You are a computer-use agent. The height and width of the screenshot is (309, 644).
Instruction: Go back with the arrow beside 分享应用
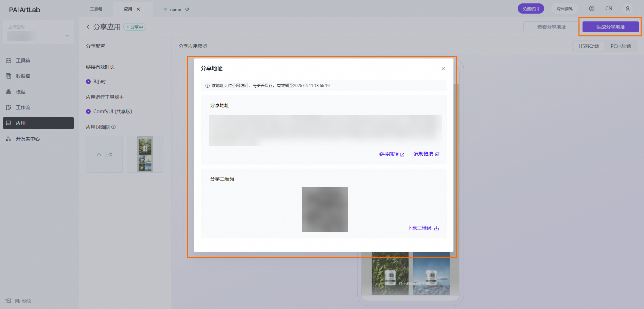pos(88,27)
